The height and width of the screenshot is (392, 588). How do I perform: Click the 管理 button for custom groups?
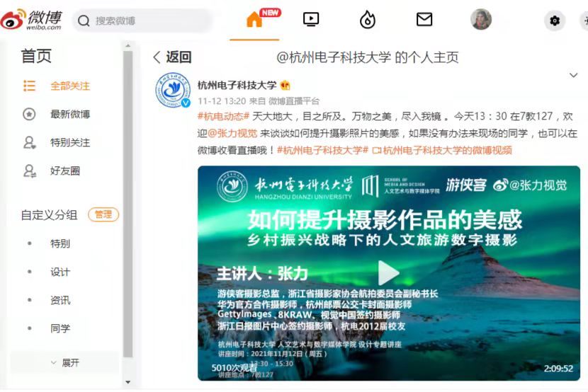click(103, 214)
